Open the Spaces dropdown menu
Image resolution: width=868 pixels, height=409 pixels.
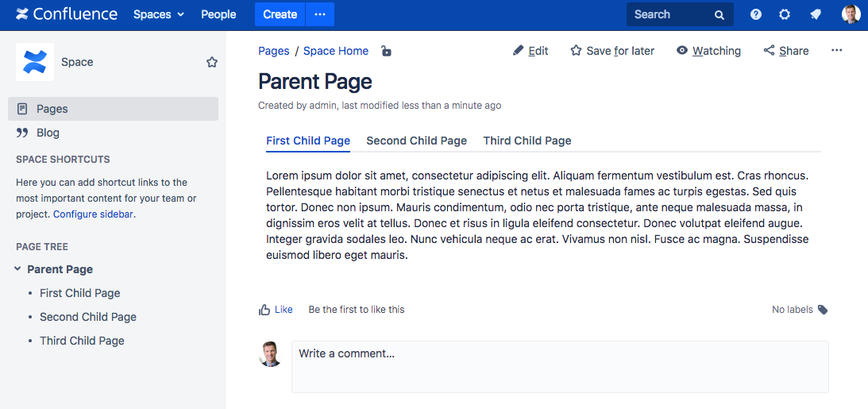159,14
